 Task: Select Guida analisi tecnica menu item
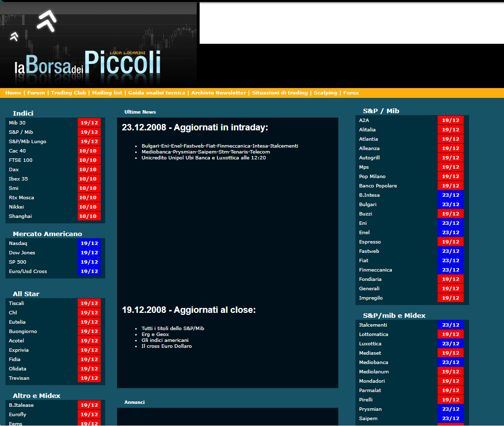coord(156,93)
